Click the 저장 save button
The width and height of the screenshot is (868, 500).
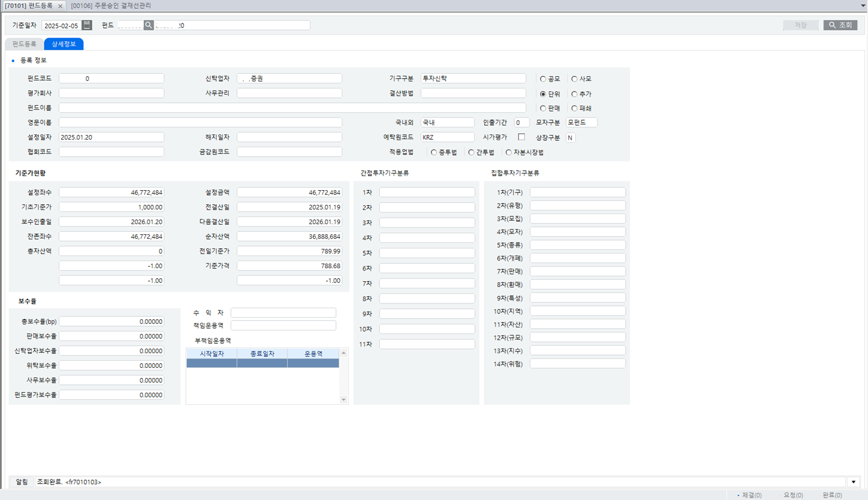coord(801,25)
